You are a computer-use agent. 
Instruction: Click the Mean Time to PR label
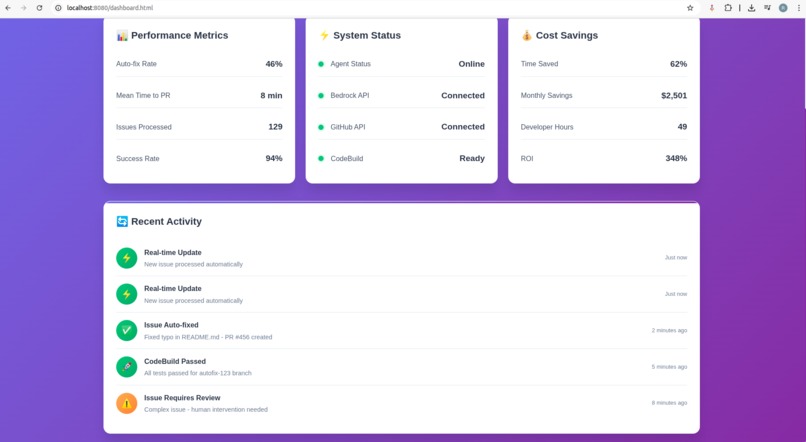point(143,96)
